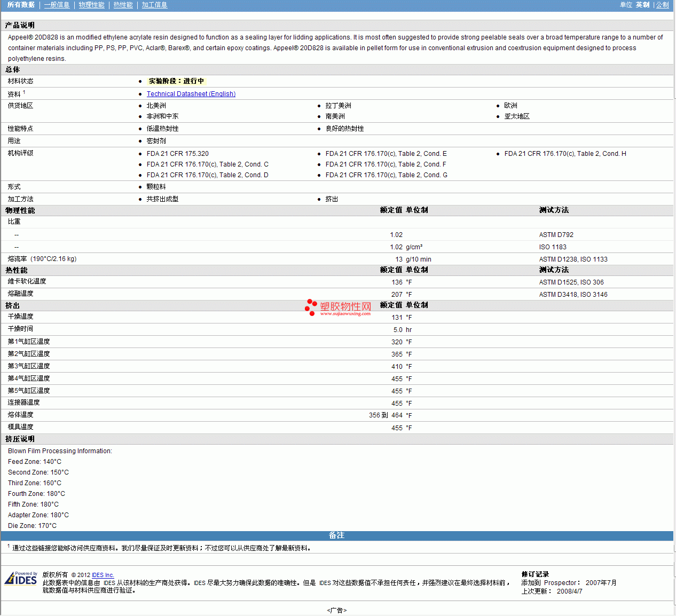Image resolution: width=676 pixels, height=616 pixels.
Task: Click the footnote marker next to 资料
Action: pyautogui.click(x=24, y=92)
